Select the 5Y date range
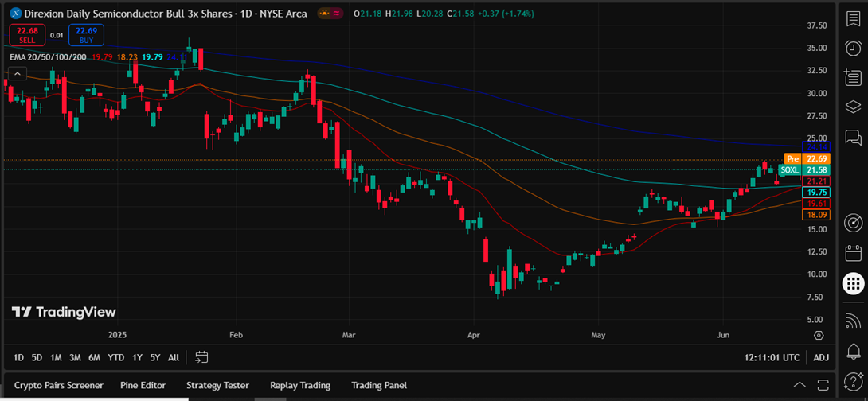This screenshot has height=401, width=868. [155, 358]
